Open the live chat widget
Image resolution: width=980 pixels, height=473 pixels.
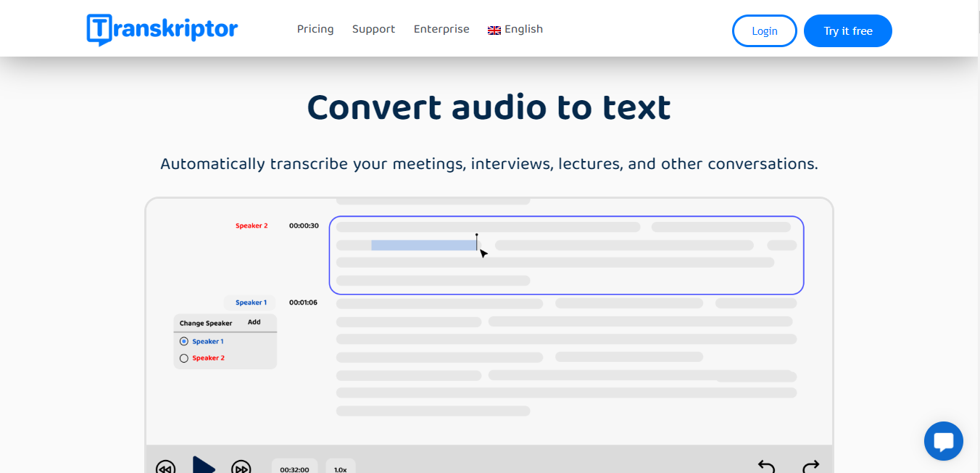click(944, 441)
